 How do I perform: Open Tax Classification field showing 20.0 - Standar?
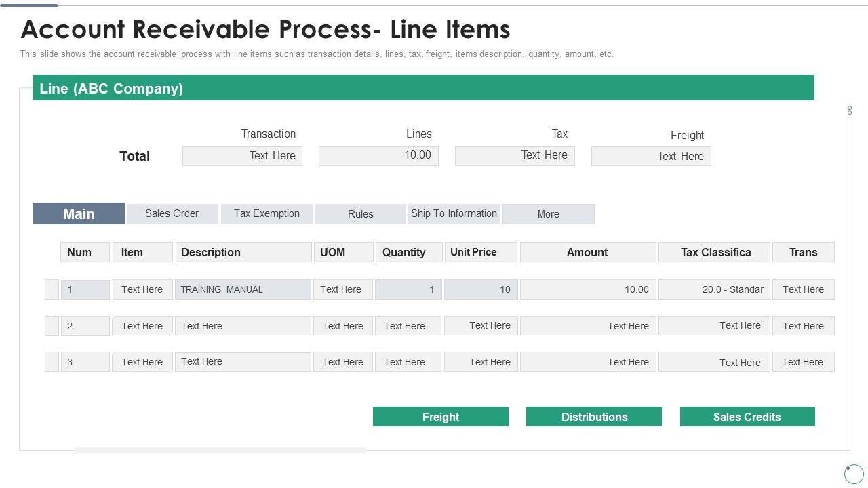click(713, 289)
